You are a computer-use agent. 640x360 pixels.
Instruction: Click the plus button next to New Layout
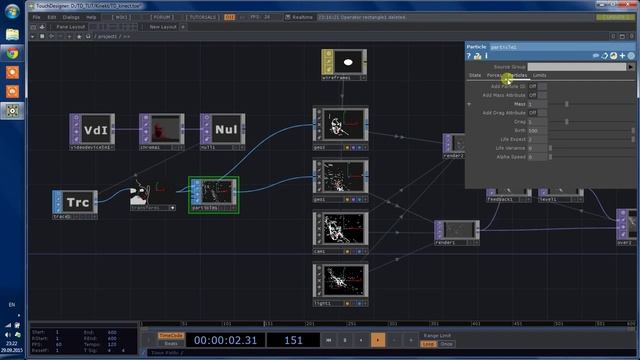tap(182, 27)
